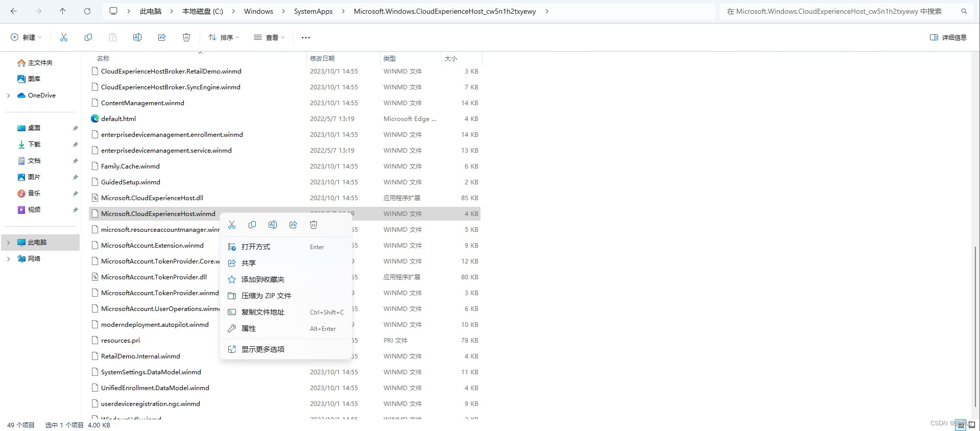The height and width of the screenshot is (431, 980).
Task: Expand 网络 tree node
Action: tap(8, 259)
